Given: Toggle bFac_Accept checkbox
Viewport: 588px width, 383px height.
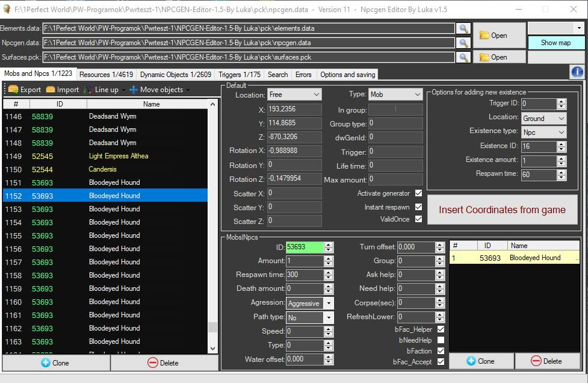Looking at the screenshot, I should point(441,361).
